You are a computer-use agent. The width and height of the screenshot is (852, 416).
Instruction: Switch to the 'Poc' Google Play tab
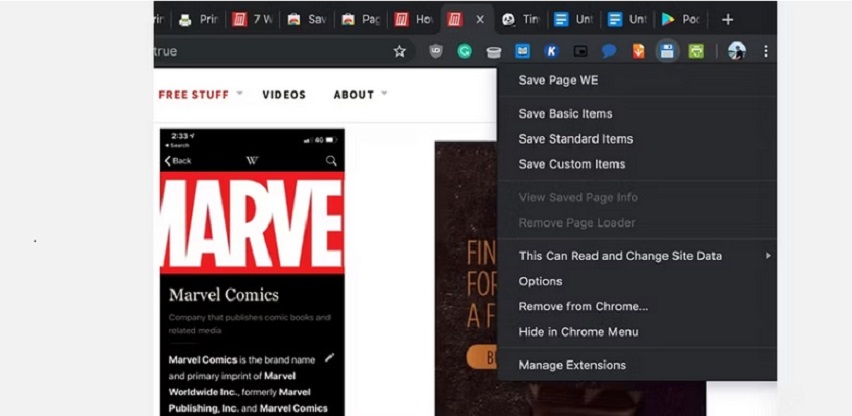[x=681, y=20]
